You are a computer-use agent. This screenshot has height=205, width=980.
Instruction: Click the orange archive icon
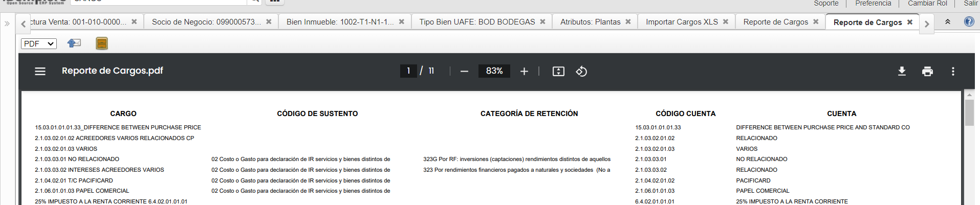coord(102,43)
